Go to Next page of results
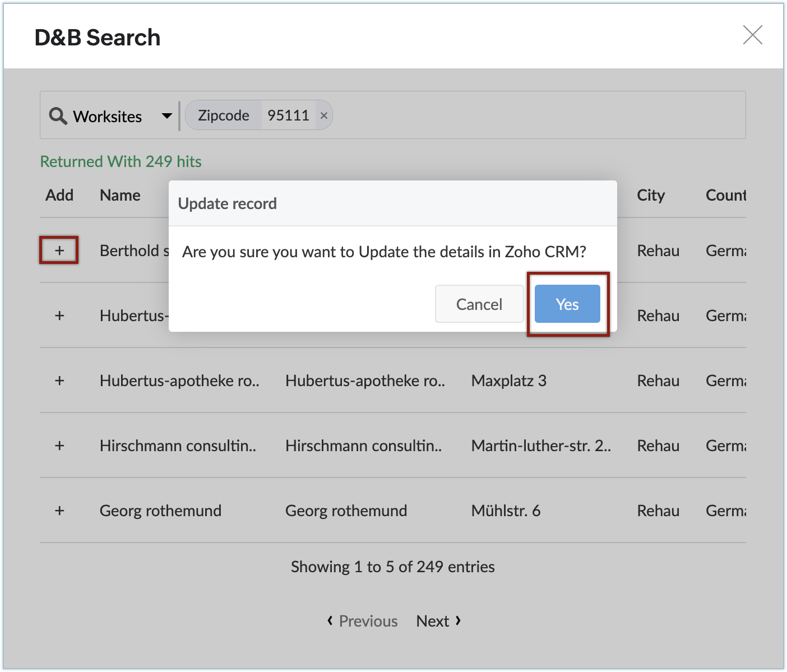This screenshot has height=672, width=787. point(438,621)
